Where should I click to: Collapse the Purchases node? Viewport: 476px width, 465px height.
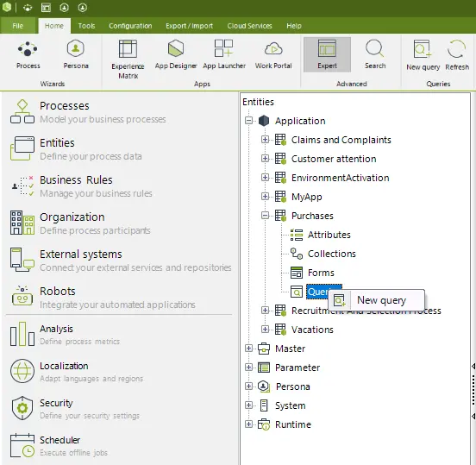coord(265,216)
